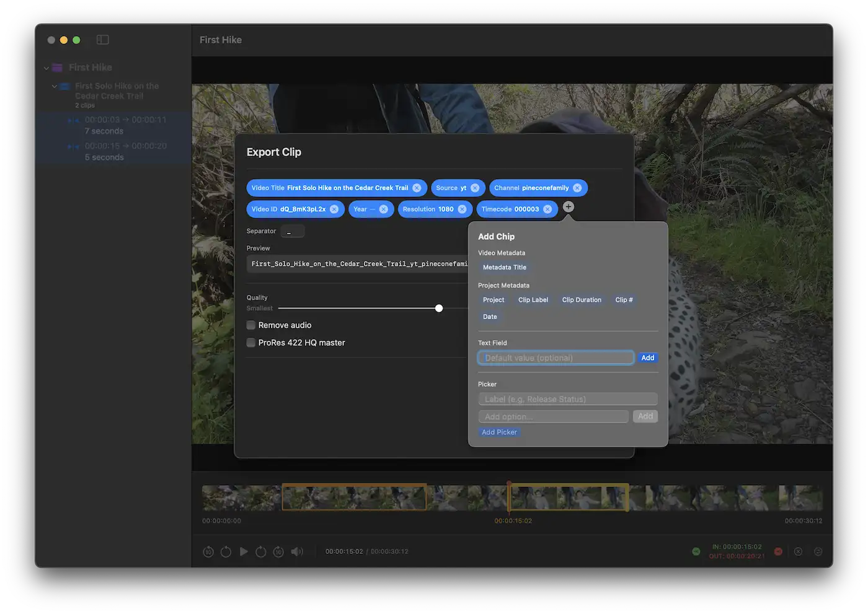Screen dimensions: 868x614
Task: Toggle the sidebar panel icon
Action: point(103,40)
